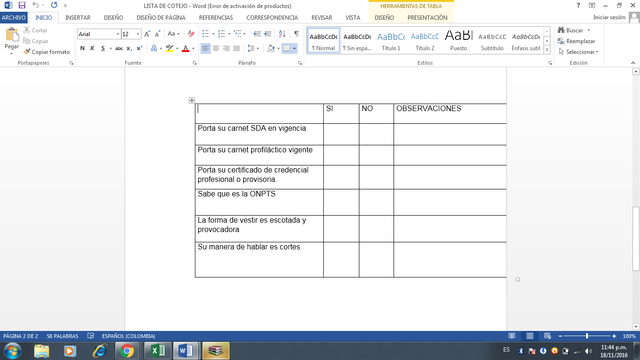
Task: Toggle underline S formatting
Action: pos(103,48)
